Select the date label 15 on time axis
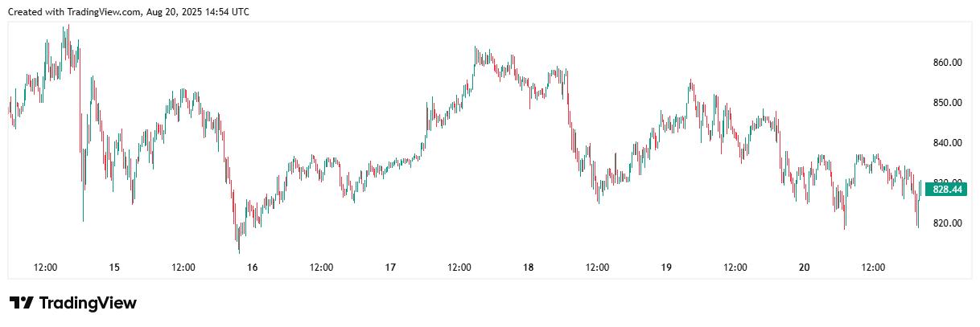 (x=114, y=268)
